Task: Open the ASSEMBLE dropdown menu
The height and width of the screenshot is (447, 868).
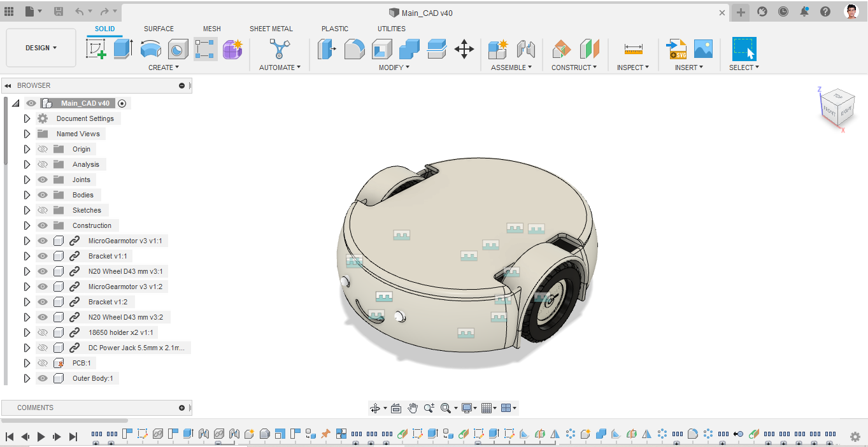Action: 511,67
